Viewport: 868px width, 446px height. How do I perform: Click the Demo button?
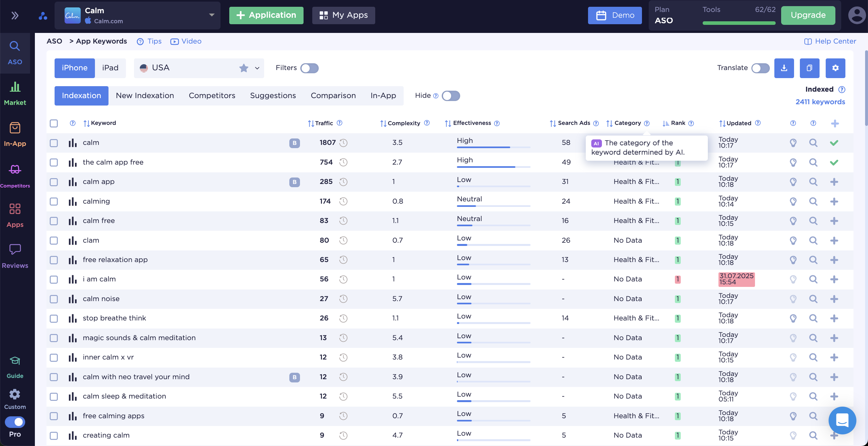[615, 15]
